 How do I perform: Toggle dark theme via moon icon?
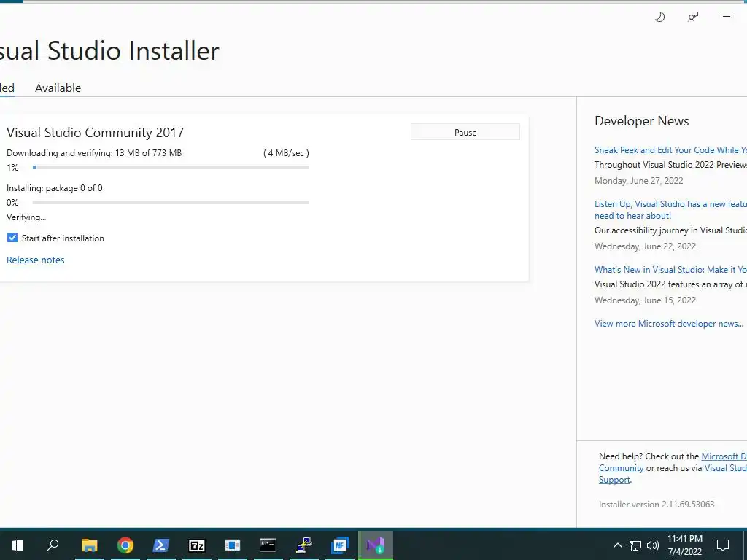(x=659, y=17)
